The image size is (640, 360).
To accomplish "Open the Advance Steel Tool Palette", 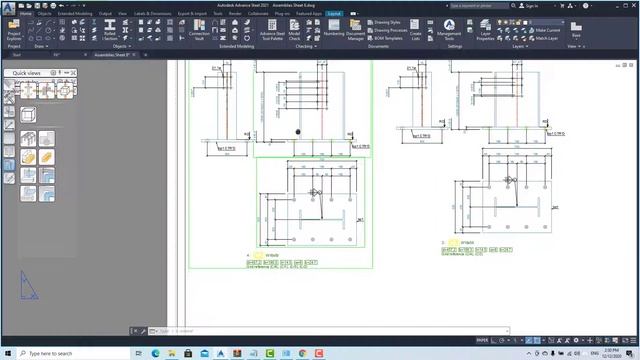I will pos(272,30).
